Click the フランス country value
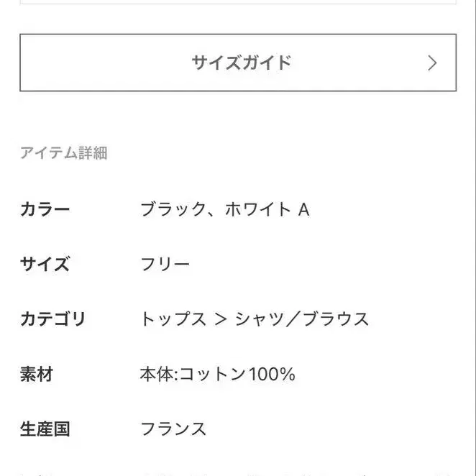The image size is (476, 476). point(173,430)
